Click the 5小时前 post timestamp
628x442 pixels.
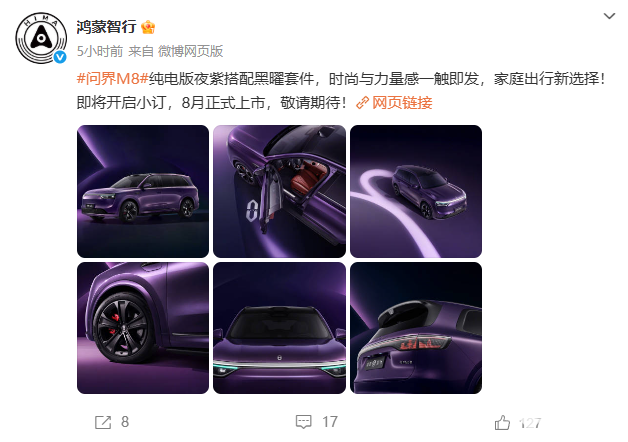(100, 51)
